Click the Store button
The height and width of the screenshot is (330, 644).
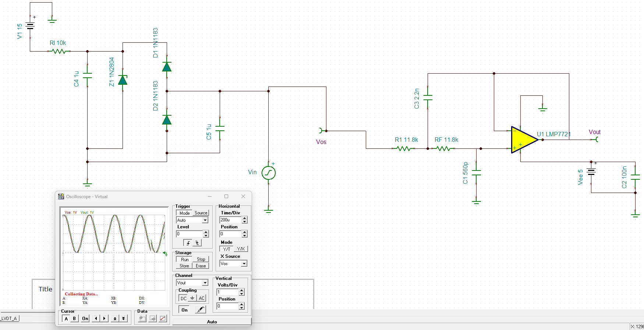point(184,266)
